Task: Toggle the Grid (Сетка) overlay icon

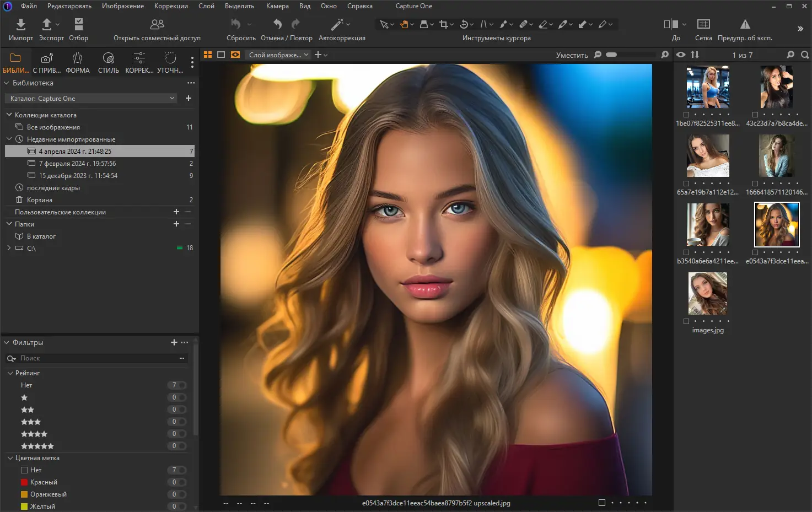Action: pos(703,24)
